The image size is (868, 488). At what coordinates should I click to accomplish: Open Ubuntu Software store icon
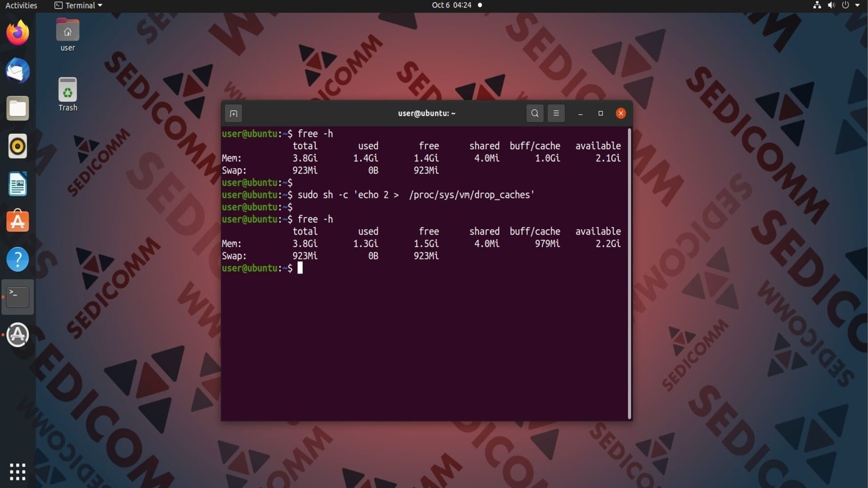point(18,221)
